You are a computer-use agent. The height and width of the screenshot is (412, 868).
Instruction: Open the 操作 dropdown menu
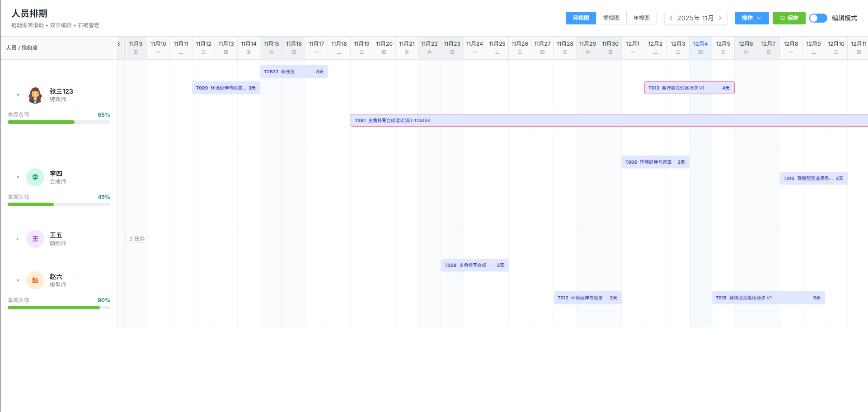(751, 18)
